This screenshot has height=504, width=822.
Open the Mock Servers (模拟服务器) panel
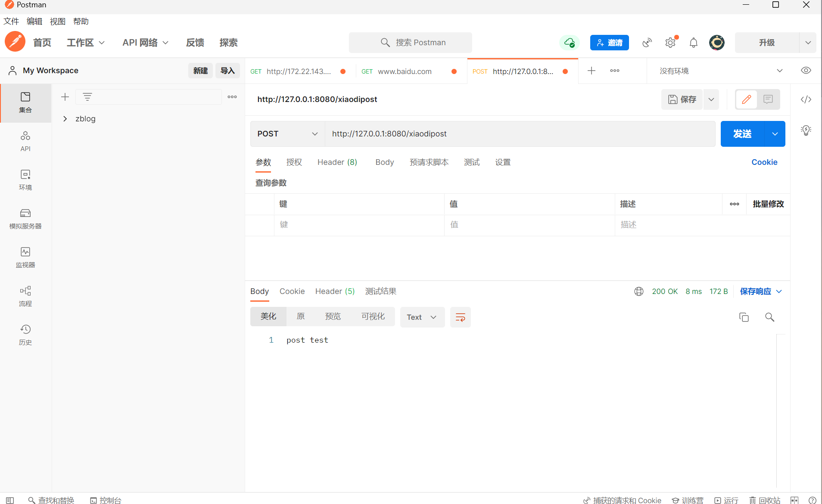point(25,219)
